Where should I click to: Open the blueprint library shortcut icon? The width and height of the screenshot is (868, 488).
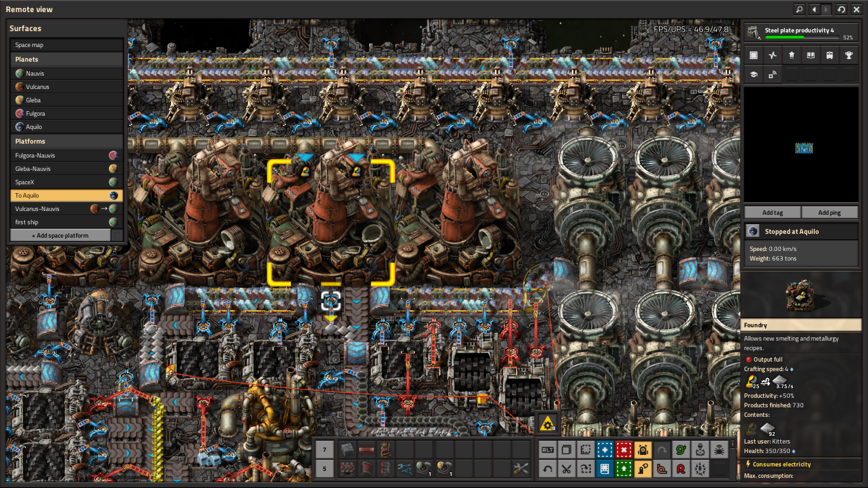tap(754, 55)
